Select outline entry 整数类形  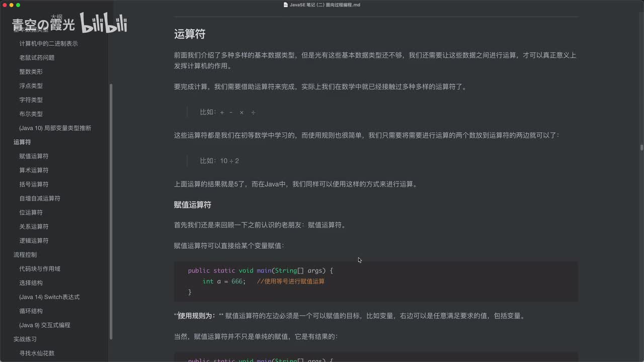31,72
